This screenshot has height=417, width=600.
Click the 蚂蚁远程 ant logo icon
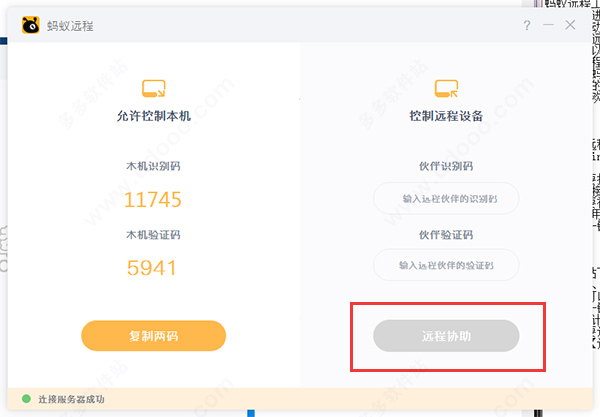click(x=31, y=25)
